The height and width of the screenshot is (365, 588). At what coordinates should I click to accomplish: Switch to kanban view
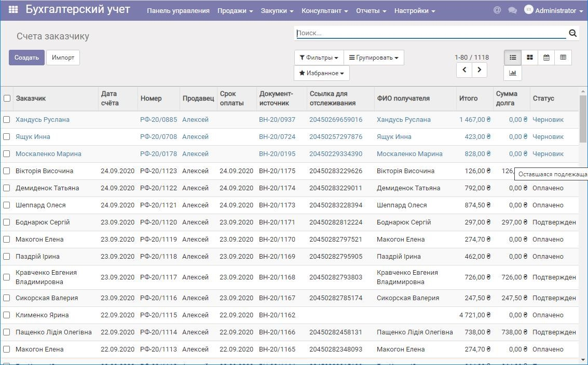[x=529, y=58]
